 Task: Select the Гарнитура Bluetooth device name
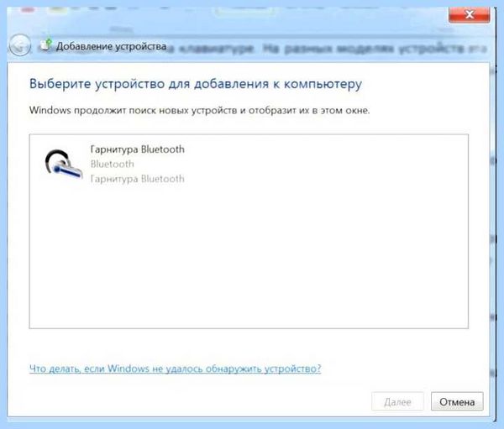pos(137,149)
